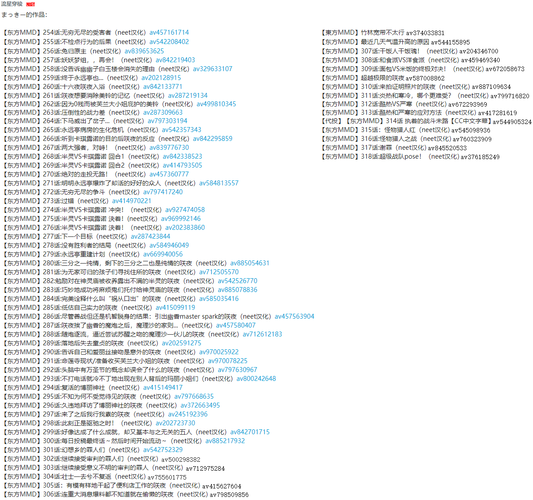Open av797303194 link for episode 264

click(168, 121)
